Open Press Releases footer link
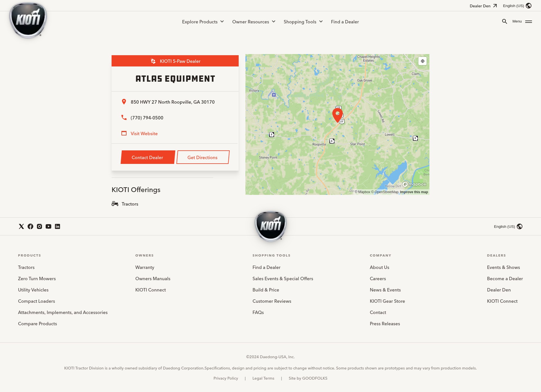 pyautogui.click(x=385, y=324)
